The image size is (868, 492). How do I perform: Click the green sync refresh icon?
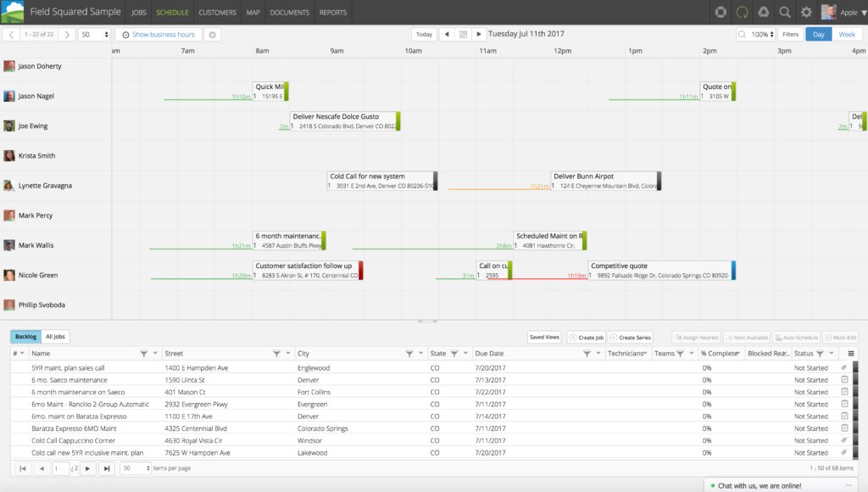coord(743,12)
